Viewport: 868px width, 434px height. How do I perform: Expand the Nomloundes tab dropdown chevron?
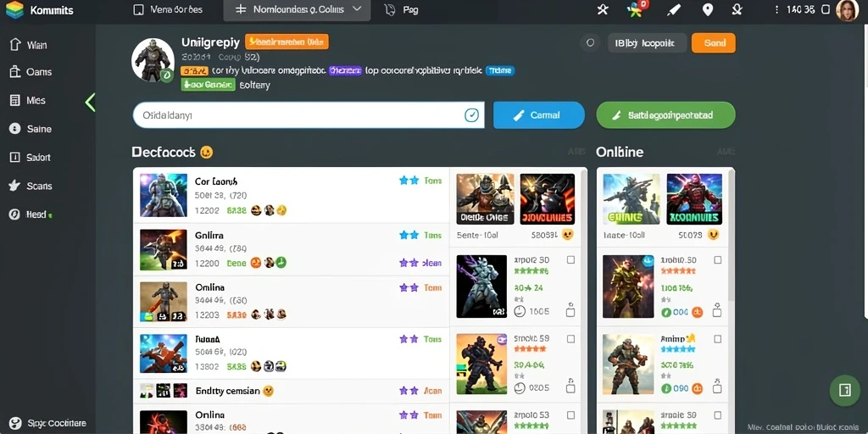(x=357, y=9)
